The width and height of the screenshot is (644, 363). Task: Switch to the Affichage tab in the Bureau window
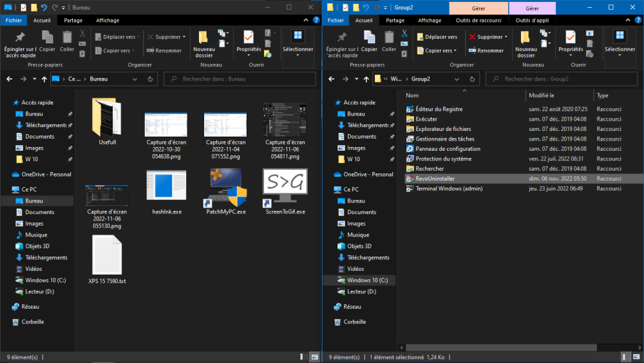pyautogui.click(x=108, y=20)
